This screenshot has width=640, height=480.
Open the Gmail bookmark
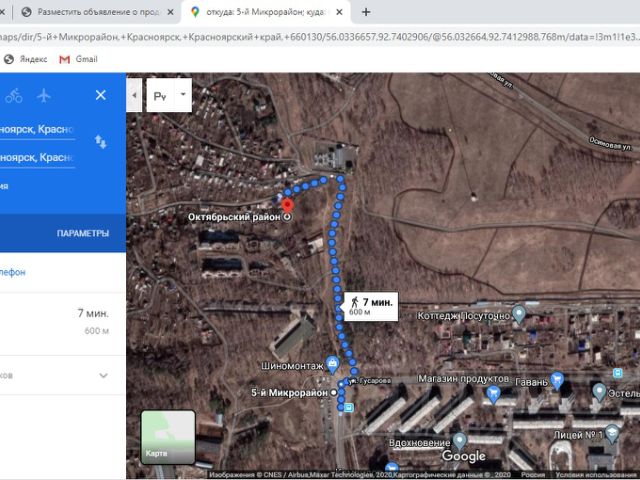[x=78, y=59]
